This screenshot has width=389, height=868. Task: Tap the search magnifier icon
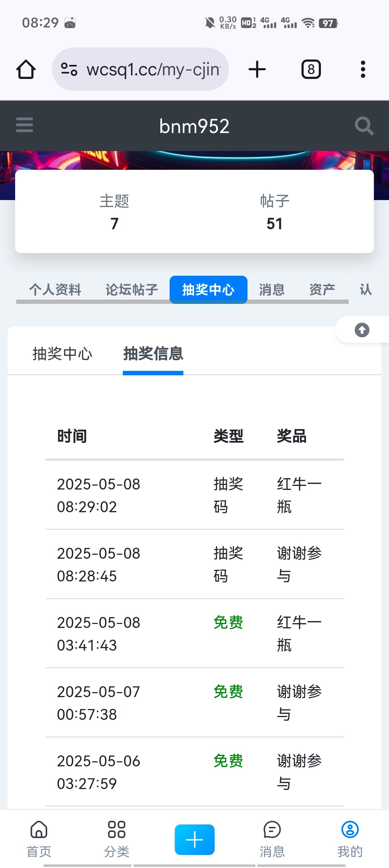pos(364,126)
